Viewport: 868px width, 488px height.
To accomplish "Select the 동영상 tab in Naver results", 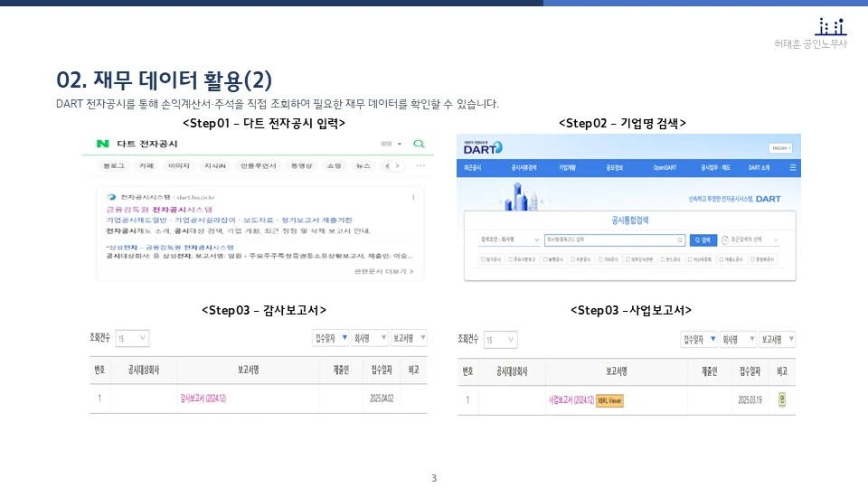I will coord(302,165).
